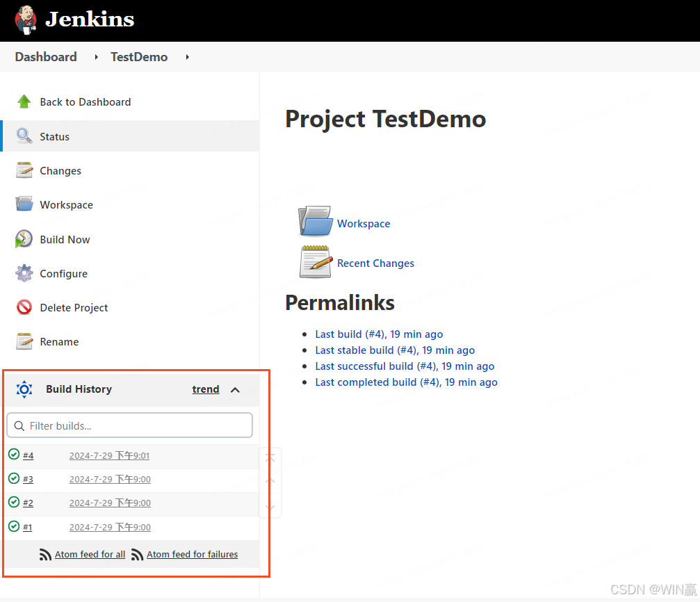Click the Build History sun icon
This screenshot has width=700, height=602.
[24, 389]
